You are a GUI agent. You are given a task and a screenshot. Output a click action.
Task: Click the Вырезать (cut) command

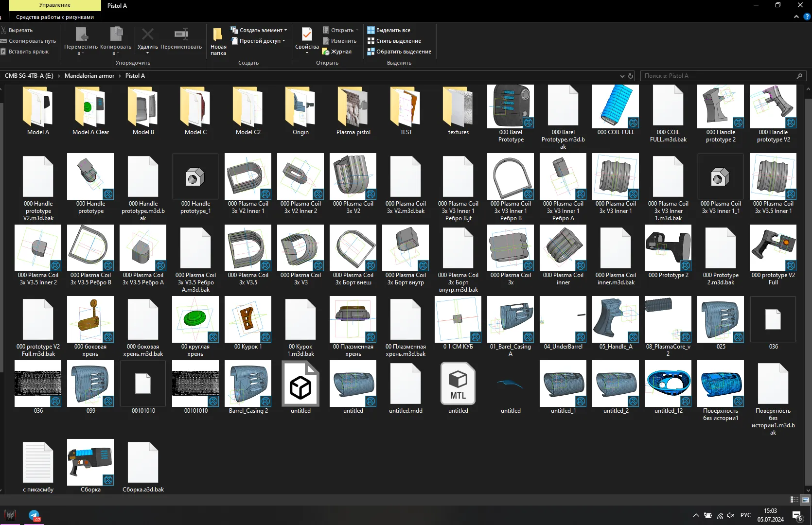(x=17, y=30)
